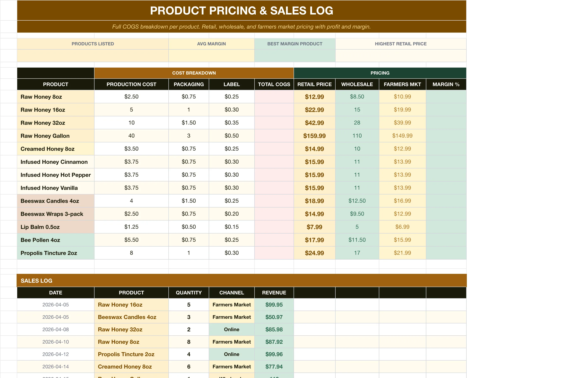This screenshot has height=378, width=588.
Task: Click the REVENUE column header in sales log
Action: coord(274,293)
